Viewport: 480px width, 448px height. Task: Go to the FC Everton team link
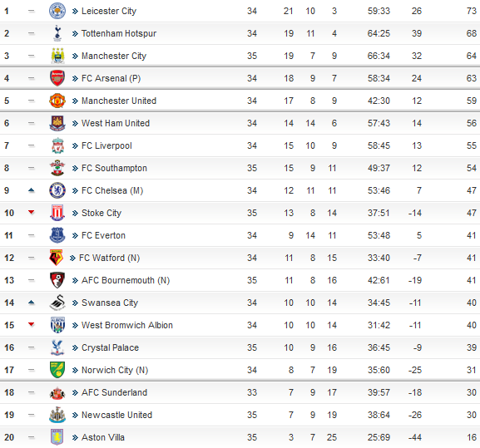[x=103, y=235]
